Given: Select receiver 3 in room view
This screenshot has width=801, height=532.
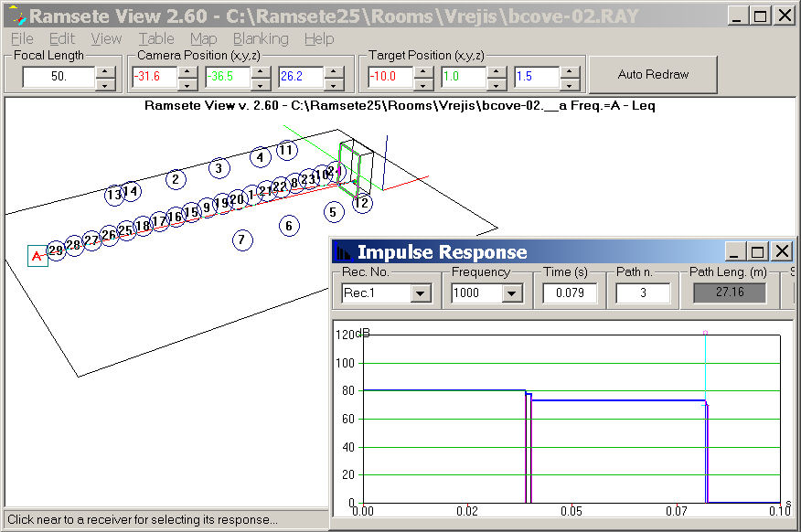Looking at the screenshot, I should tap(219, 168).
